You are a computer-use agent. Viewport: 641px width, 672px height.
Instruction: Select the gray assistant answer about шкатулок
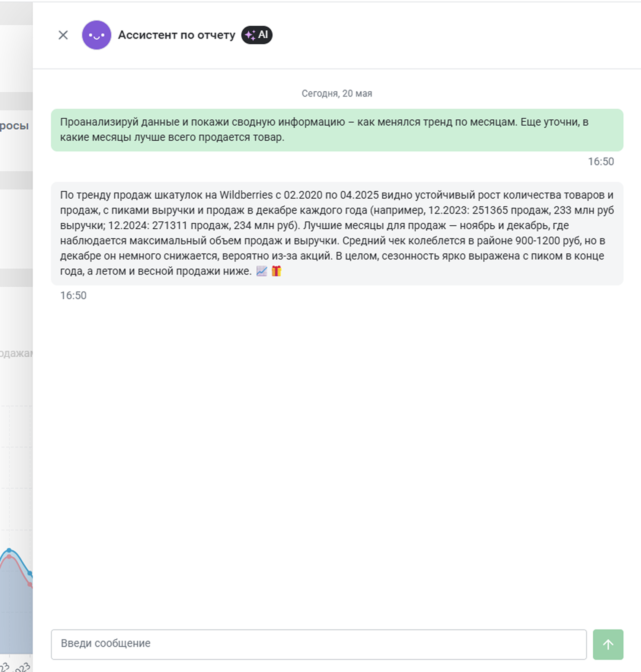point(337,234)
